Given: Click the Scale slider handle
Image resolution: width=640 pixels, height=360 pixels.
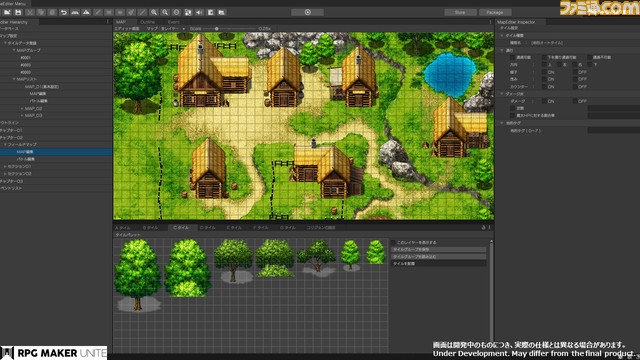Looking at the screenshot, I should pos(217,29).
